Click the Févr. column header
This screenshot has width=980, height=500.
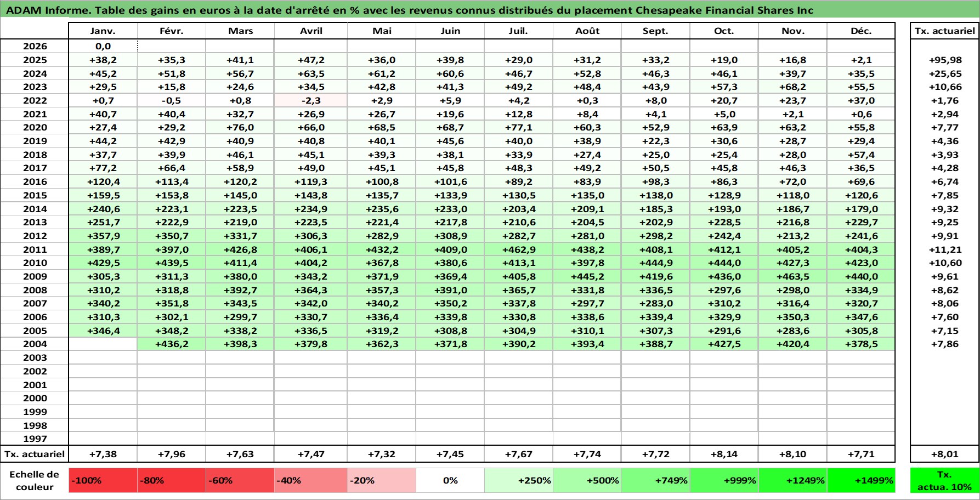click(x=172, y=31)
